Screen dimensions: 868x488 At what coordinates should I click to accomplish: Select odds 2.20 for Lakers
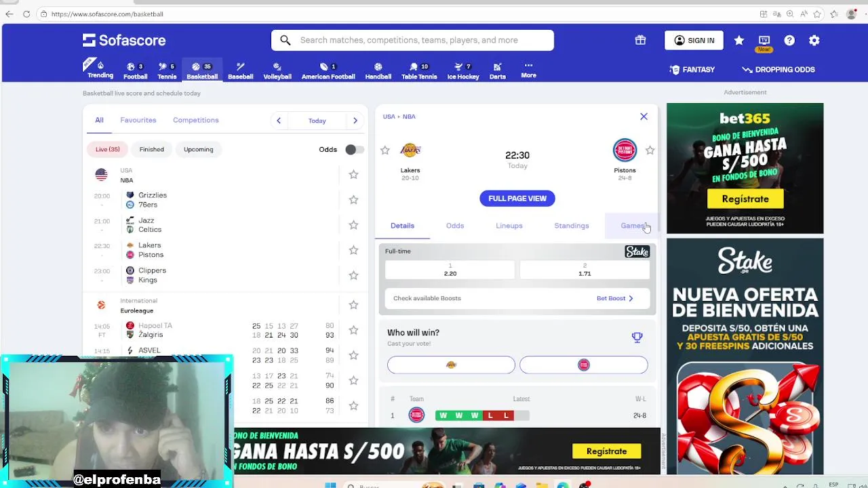click(x=450, y=270)
